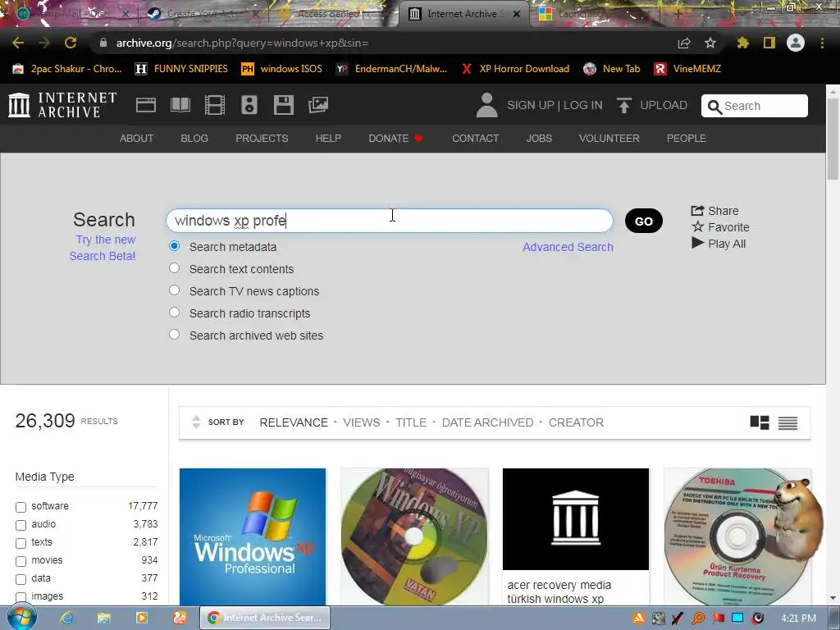840x630 pixels.
Task: Check the texts media type filter
Action: click(x=21, y=543)
